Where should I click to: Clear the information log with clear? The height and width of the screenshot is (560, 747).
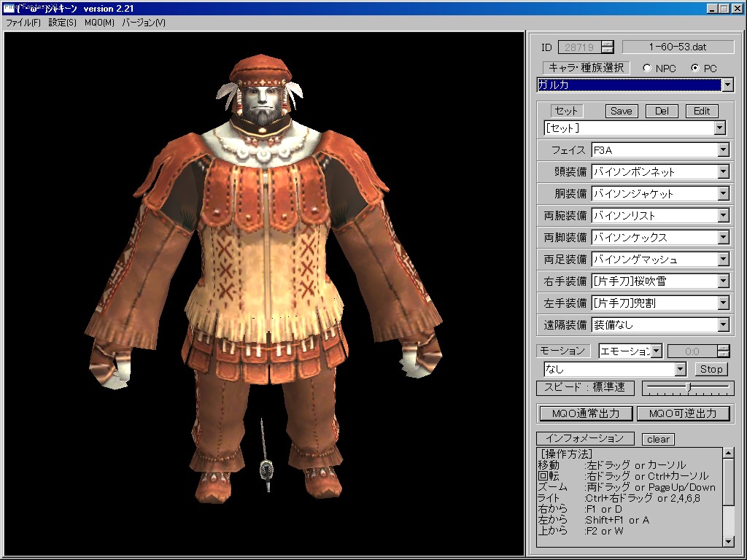pos(659,439)
